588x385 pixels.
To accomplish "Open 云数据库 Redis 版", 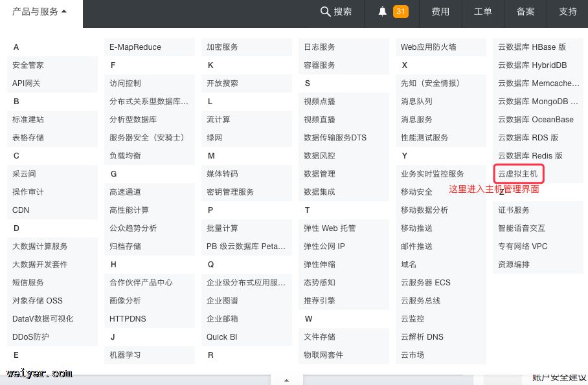I will [530, 156].
